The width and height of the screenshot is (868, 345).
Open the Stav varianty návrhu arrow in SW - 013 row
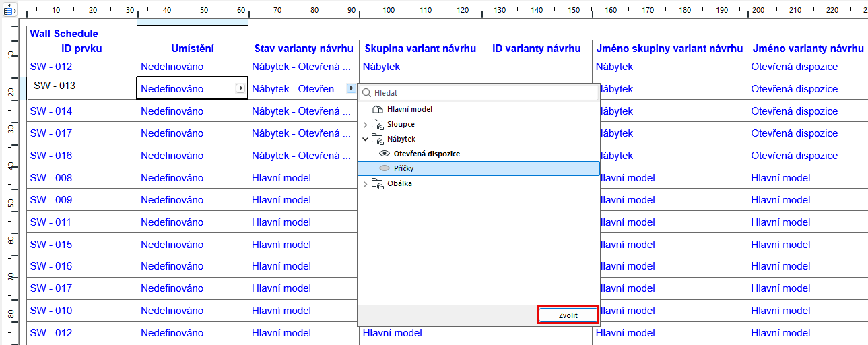(350, 88)
